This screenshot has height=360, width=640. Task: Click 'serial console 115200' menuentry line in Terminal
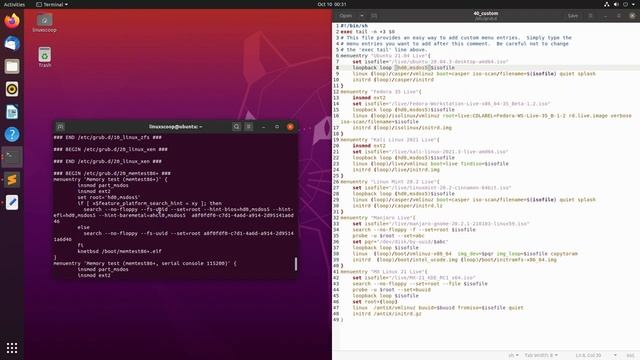tap(145, 263)
